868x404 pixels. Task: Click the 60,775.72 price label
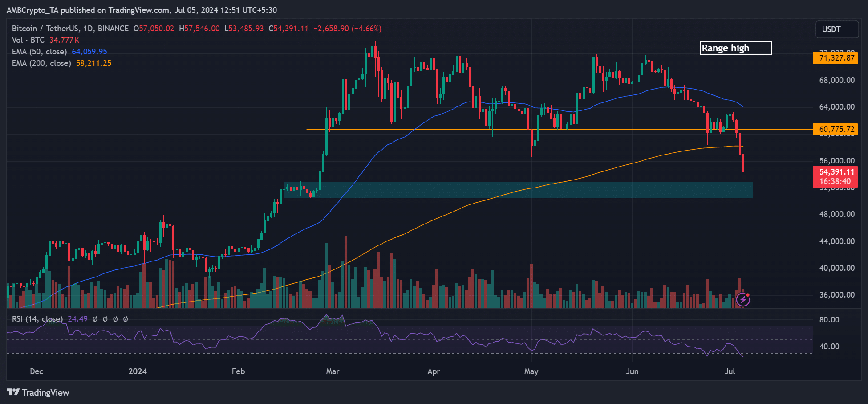coord(836,129)
